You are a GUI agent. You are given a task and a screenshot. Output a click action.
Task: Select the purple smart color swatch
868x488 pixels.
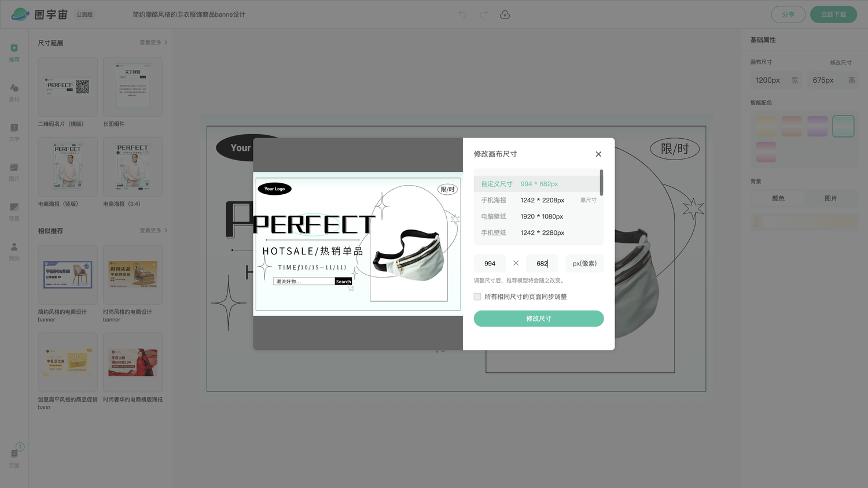(x=818, y=126)
